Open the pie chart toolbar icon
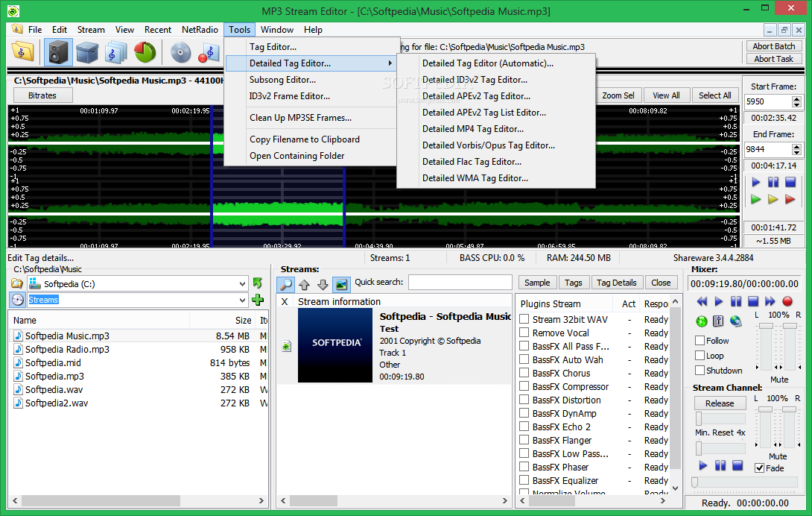This screenshot has height=516, width=812. click(x=145, y=52)
